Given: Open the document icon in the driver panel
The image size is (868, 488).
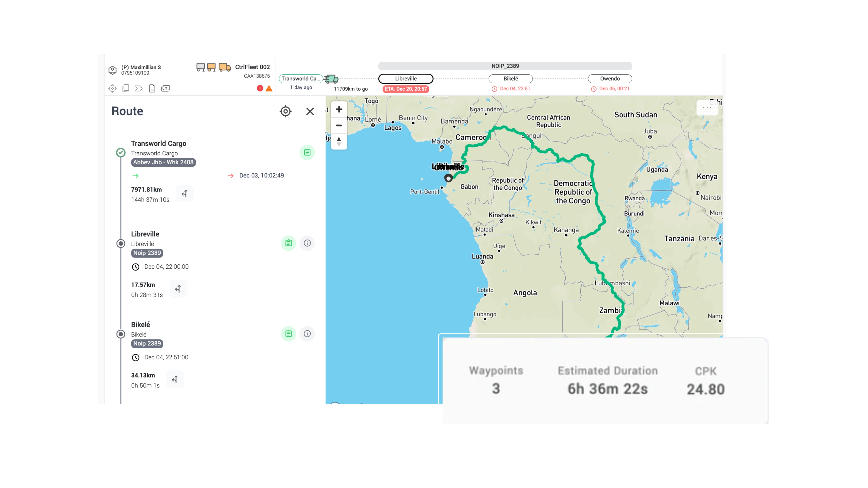Looking at the screenshot, I should point(152,88).
